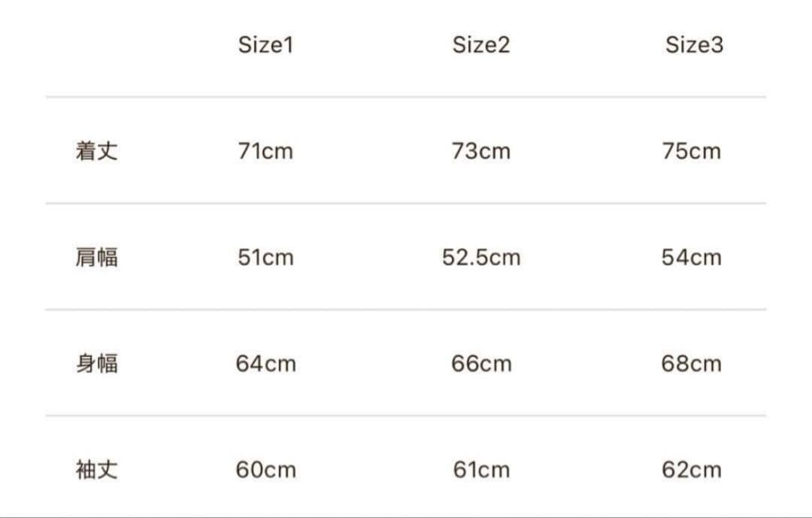
Task: Select the 着丈 row label
Action: coord(97,151)
